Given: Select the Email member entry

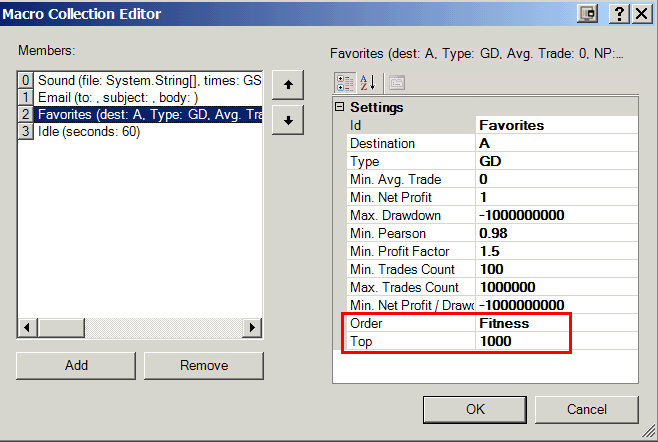Looking at the screenshot, I should click(118, 97).
